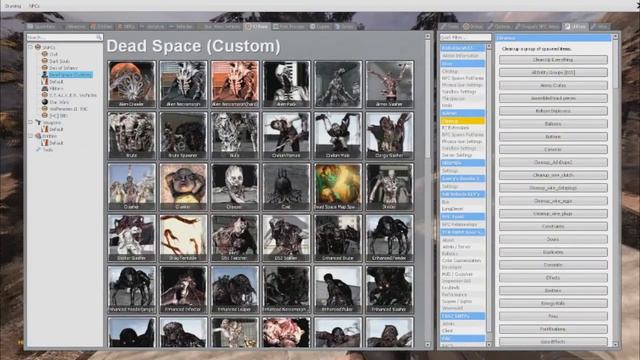The height and width of the screenshot is (360, 640).
Task: Select the Brute Spawner icon
Action: [x=183, y=136]
